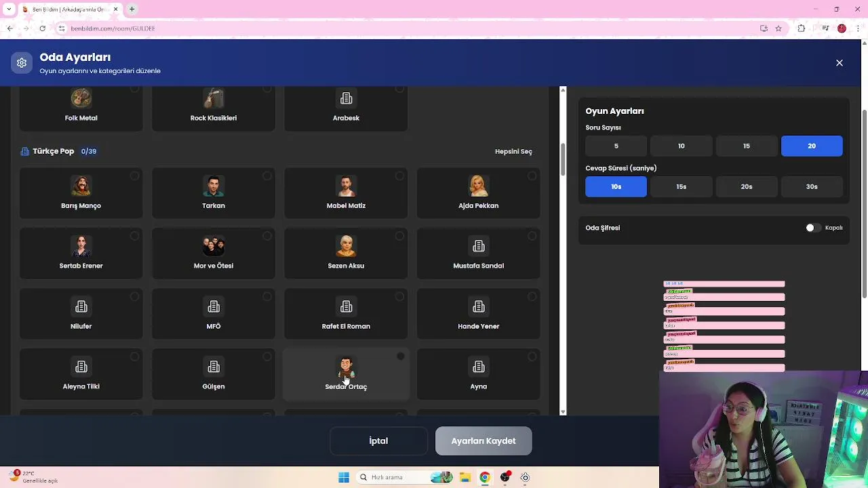Tick the Ajda Pekkan selection circle
This screenshot has height=488, width=868.
click(532, 176)
